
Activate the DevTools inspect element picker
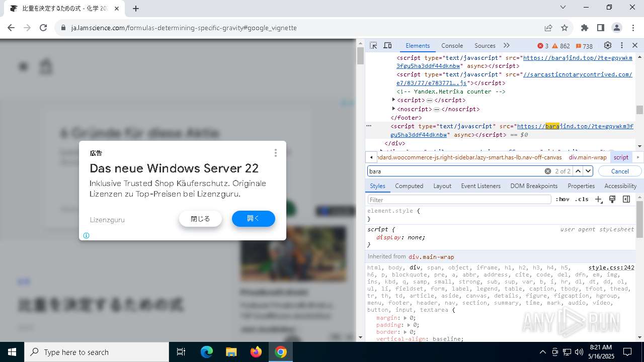tap(373, 45)
